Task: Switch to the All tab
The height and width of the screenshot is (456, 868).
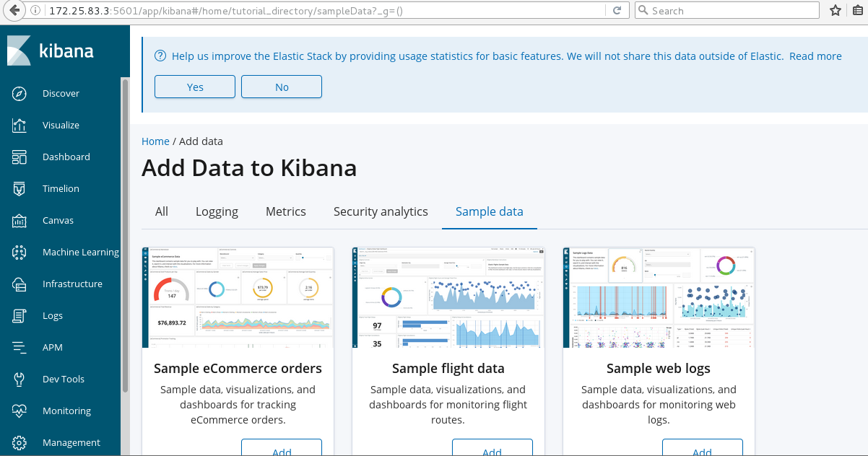Action: (x=162, y=211)
